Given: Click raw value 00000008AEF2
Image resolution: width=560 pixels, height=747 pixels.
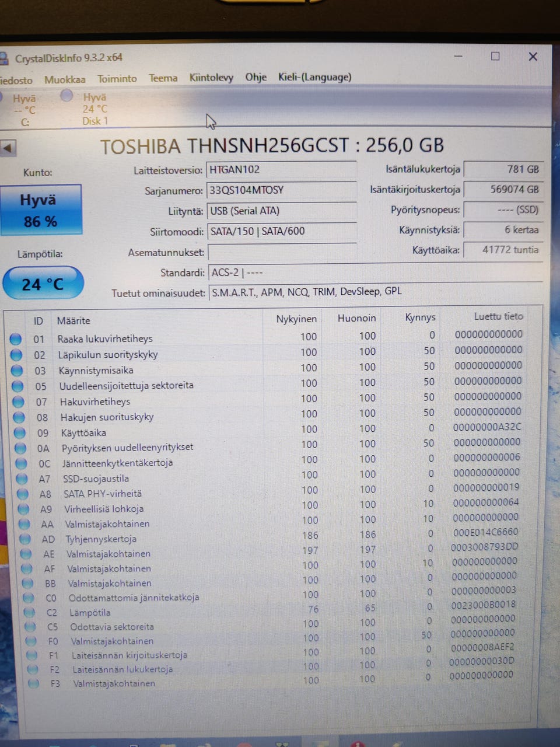Looking at the screenshot, I should click(482, 647).
